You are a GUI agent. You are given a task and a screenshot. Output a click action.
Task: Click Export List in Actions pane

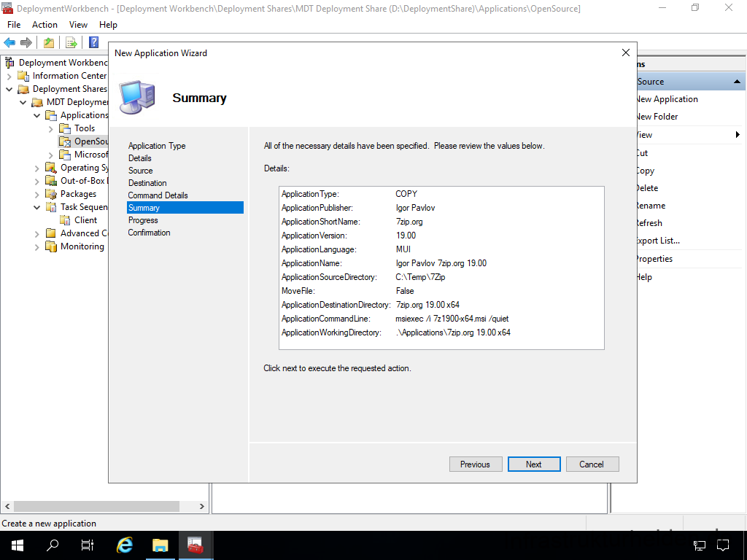click(x=659, y=241)
